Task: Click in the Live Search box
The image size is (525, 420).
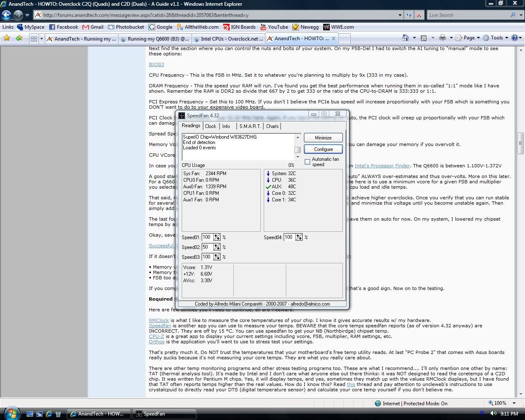Action: tap(468, 15)
